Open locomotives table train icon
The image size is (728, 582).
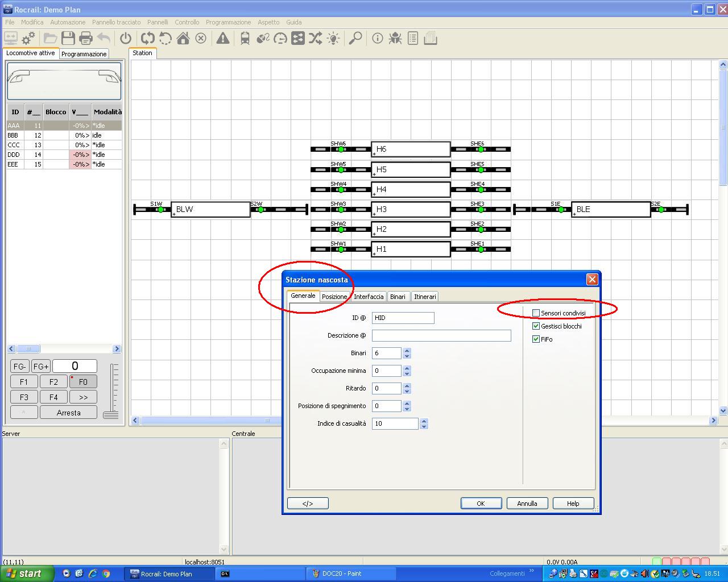coord(245,39)
